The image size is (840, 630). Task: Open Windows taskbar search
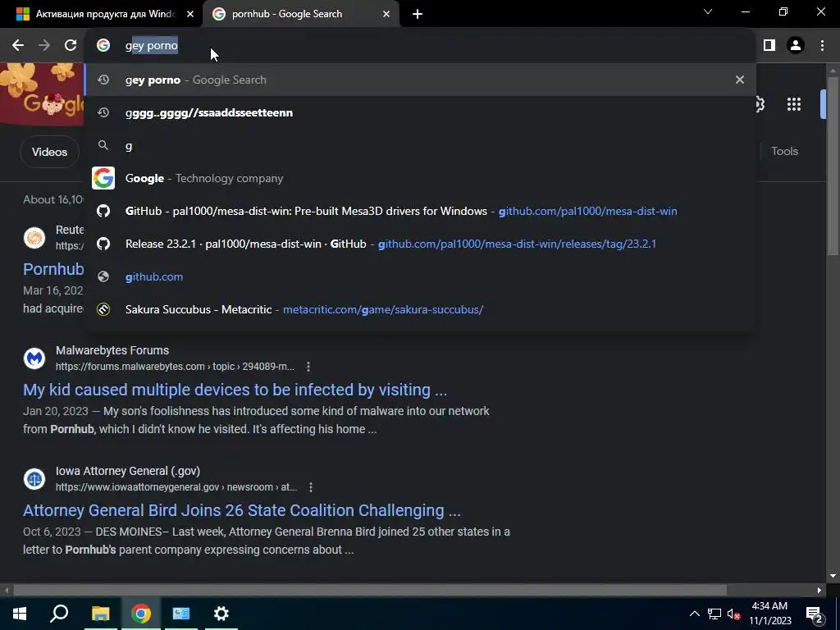click(x=59, y=614)
